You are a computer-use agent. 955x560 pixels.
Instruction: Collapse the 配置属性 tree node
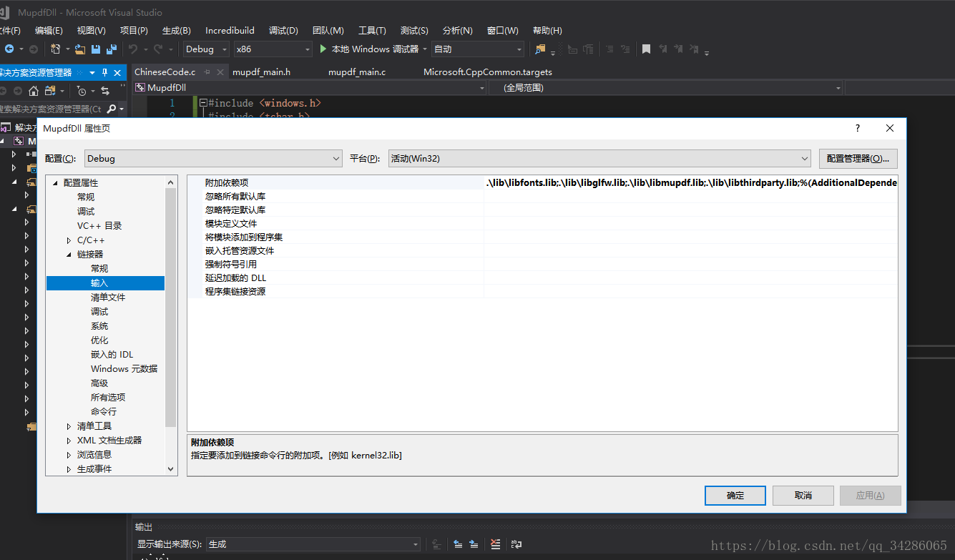coord(55,183)
